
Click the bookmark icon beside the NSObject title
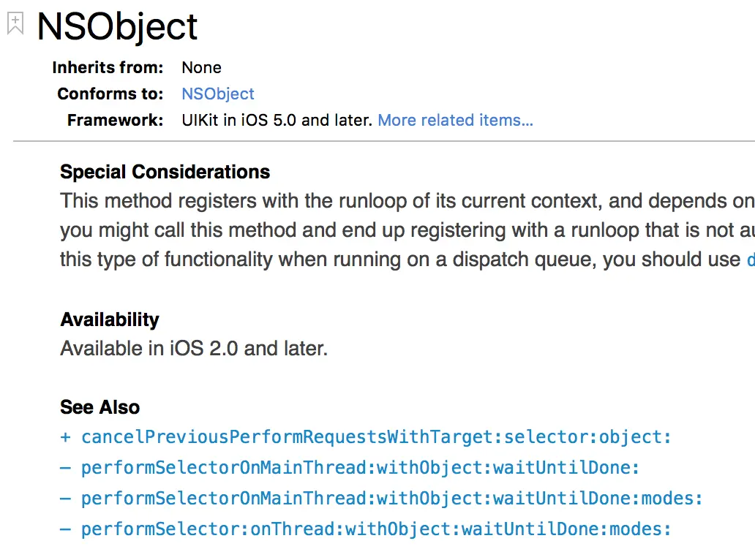(15, 23)
